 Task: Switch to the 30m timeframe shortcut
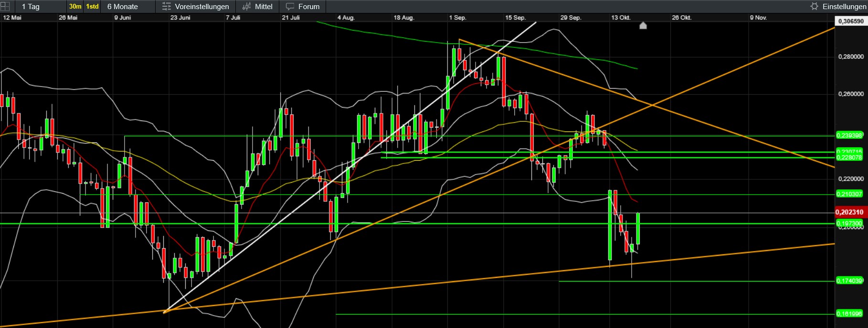coord(75,7)
